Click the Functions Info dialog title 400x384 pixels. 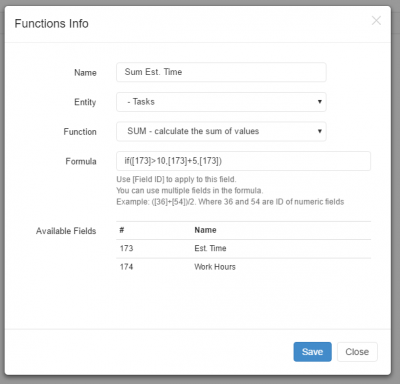pyautogui.click(x=52, y=24)
